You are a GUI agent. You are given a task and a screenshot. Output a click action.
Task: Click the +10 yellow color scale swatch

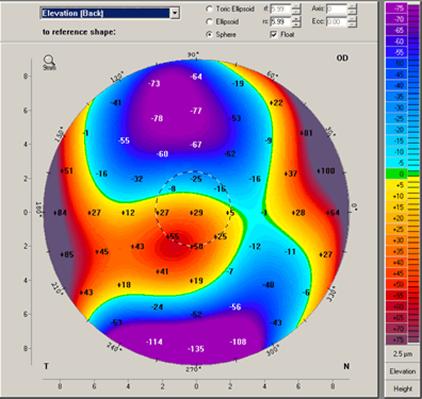396,196
